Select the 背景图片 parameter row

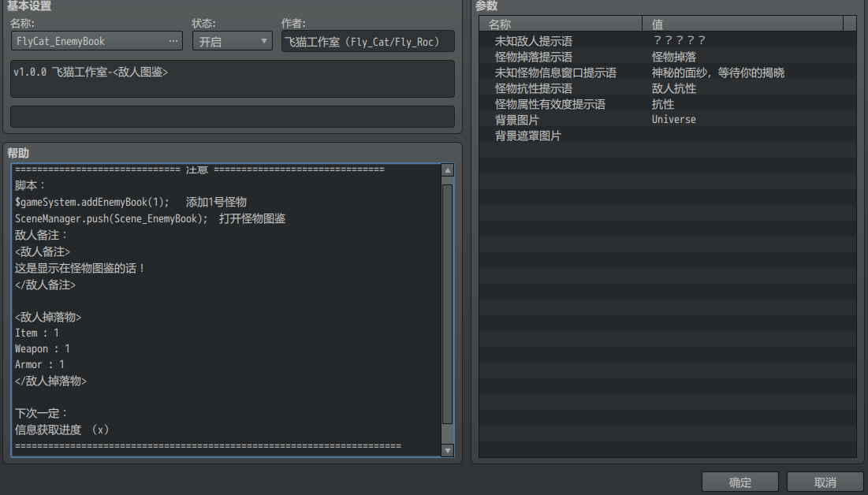click(667, 120)
